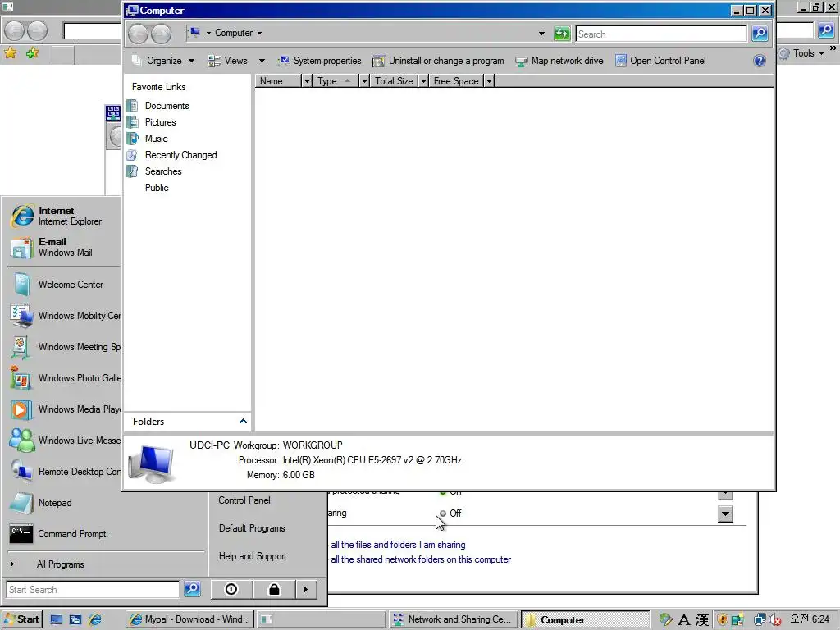Click the Search input field in Computer window

661,34
